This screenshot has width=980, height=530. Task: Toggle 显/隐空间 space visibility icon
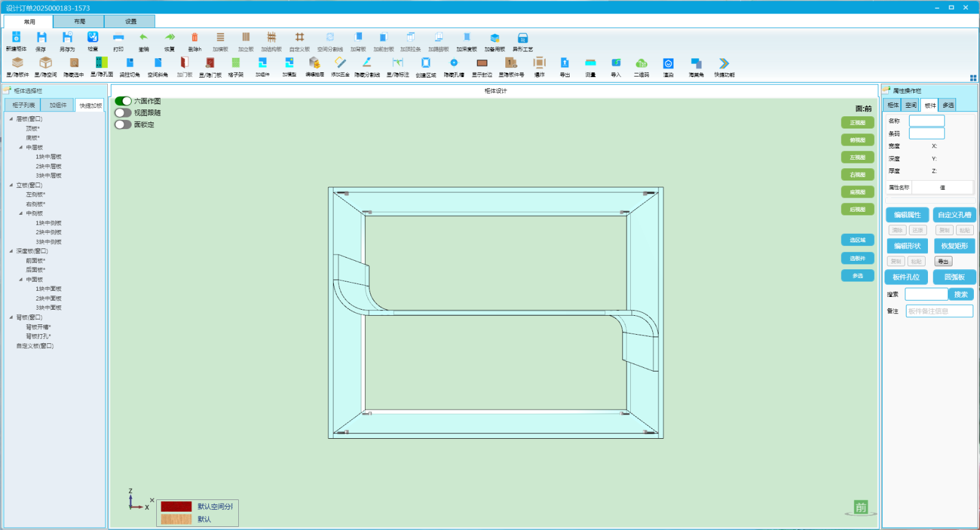click(x=45, y=63)
